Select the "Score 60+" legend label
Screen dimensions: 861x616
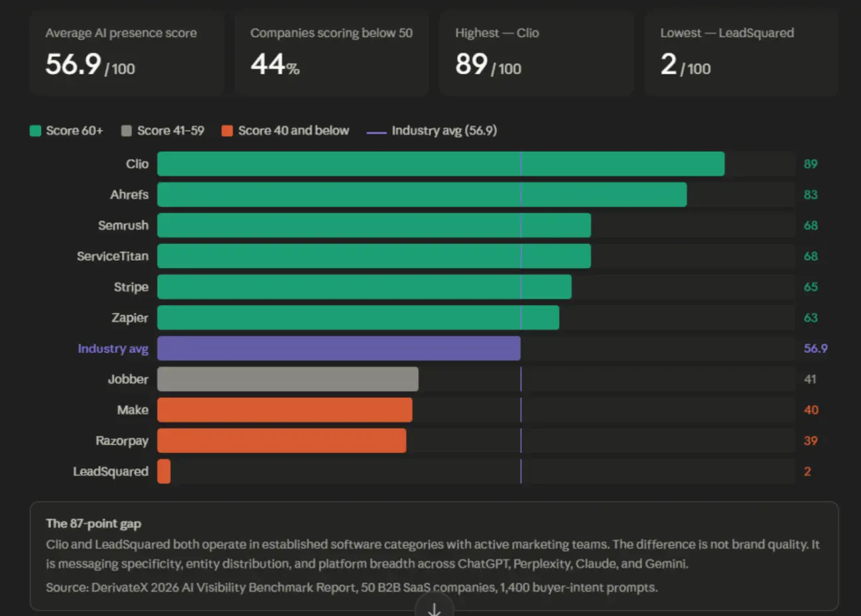point(74,131)
